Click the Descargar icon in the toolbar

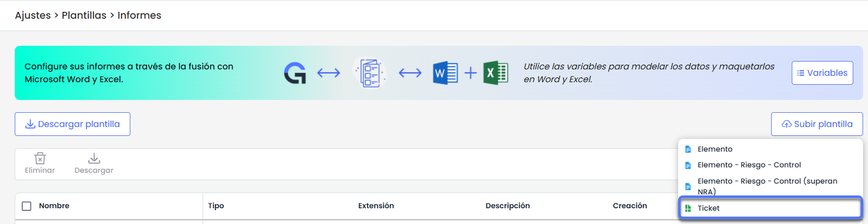coord(94,159)
